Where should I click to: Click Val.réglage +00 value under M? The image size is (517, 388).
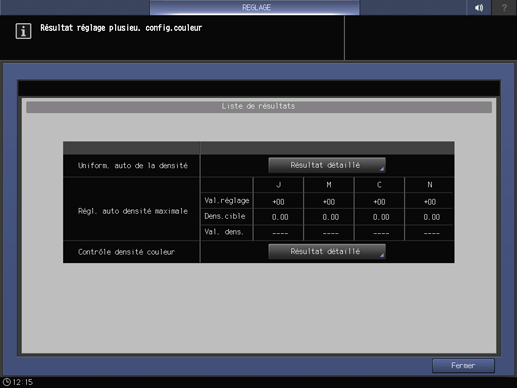click(x=329, y=202)
